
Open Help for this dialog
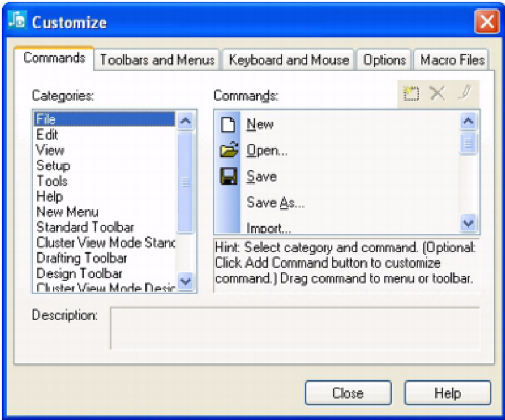click(x=448, y=393)
